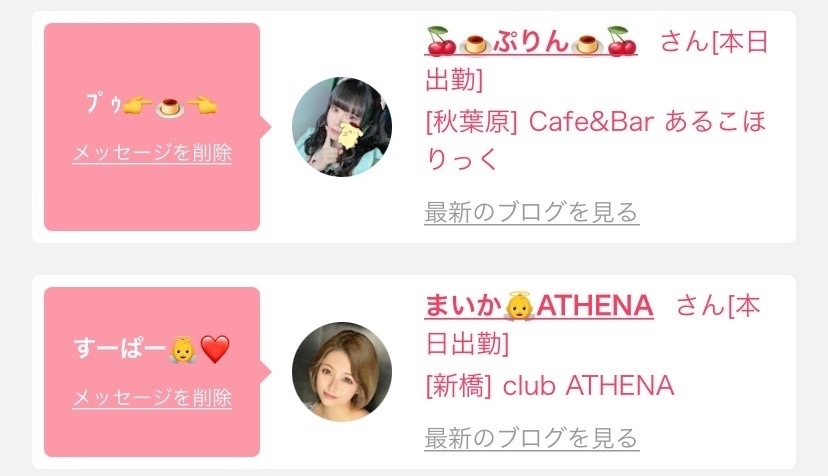View まいか's latest blog link

point(532,438)
